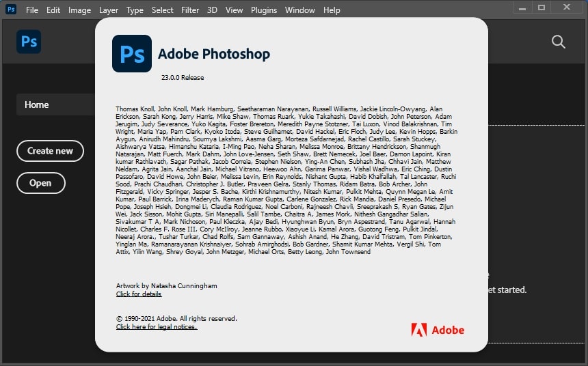The image size is (588, 366).
Task: Open the View menu
Action: (x=234, y=10)
